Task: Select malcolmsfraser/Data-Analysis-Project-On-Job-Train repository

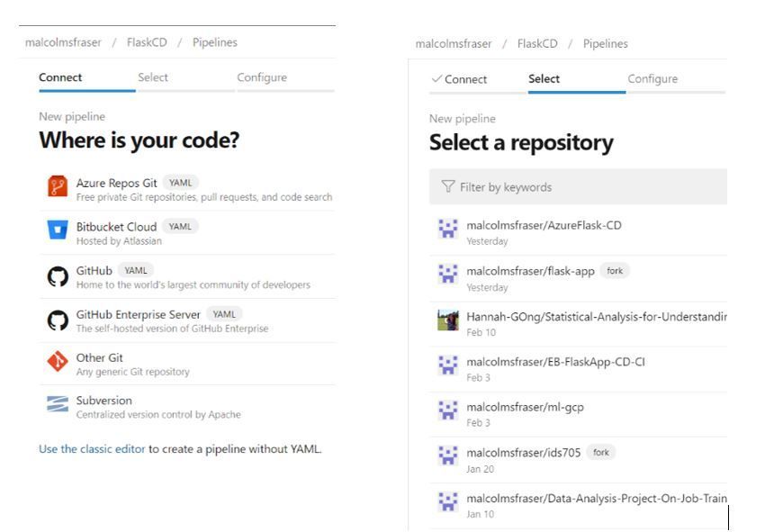Action: 578,506
